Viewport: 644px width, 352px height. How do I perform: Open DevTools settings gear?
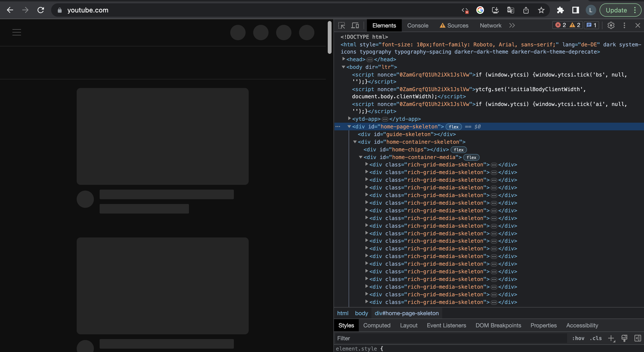(611, 25)
